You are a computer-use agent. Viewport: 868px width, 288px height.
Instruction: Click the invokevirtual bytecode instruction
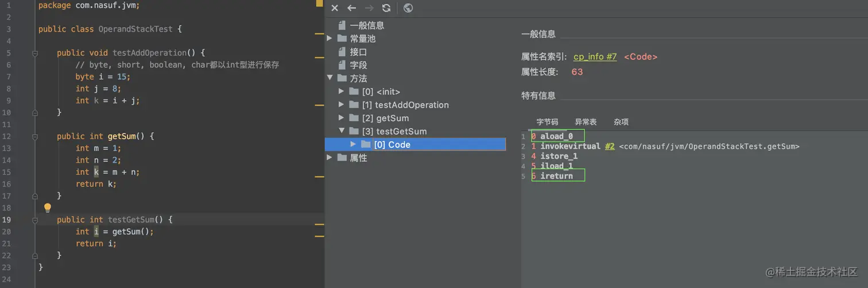tap(570, 147)
